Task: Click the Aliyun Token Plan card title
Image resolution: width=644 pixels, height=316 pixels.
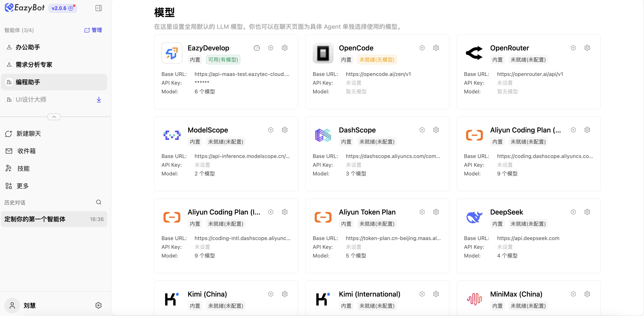Action: (367, 212)
